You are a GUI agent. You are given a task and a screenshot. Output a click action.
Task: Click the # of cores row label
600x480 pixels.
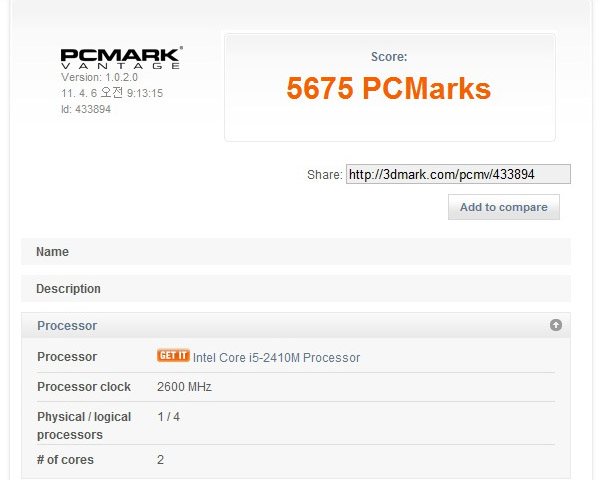[65, 460]
